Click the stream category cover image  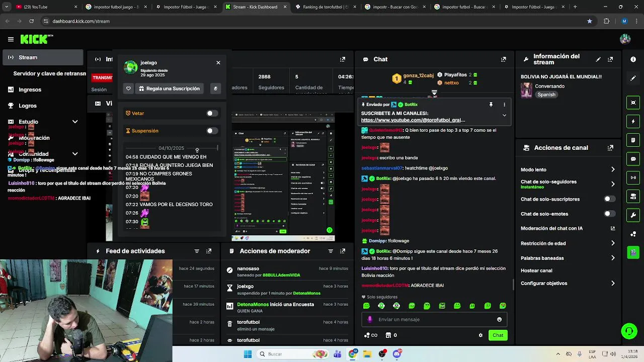coord(526,90)
